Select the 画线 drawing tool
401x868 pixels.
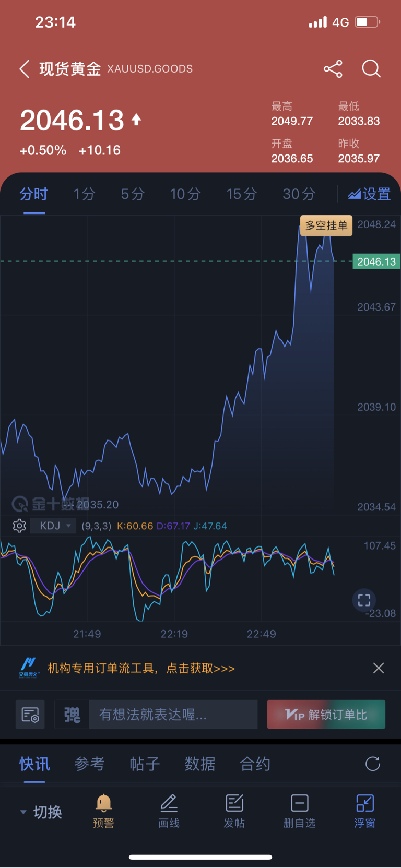(169, 811)
